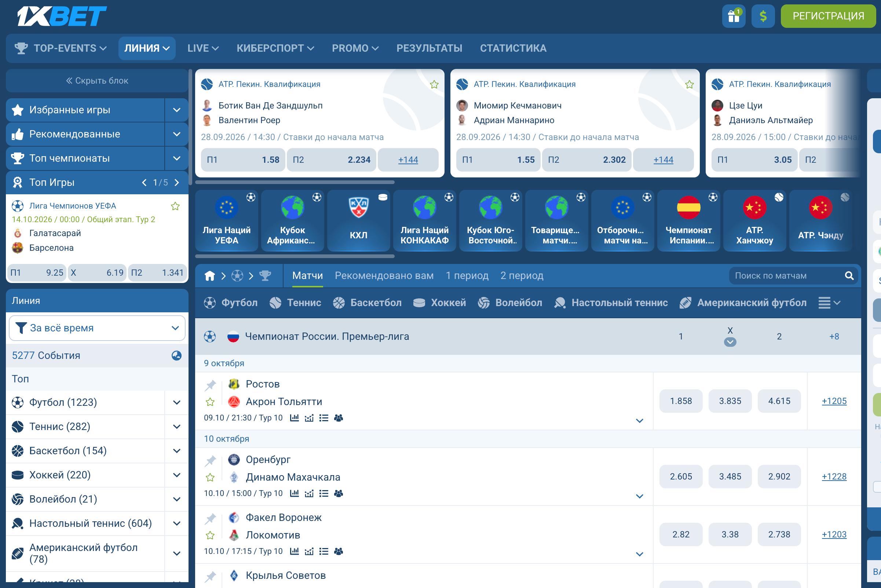The width and height of the screenshot is (881, 588).
Task: Open statistics chart icon for Оренбург match
Action: pos(295,493)
